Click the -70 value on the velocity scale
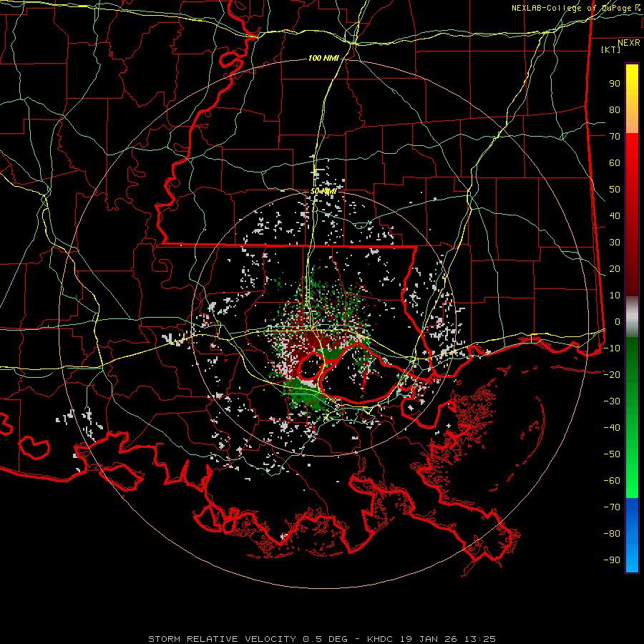The width and height of the screenshot is (644, 644). 612,507
